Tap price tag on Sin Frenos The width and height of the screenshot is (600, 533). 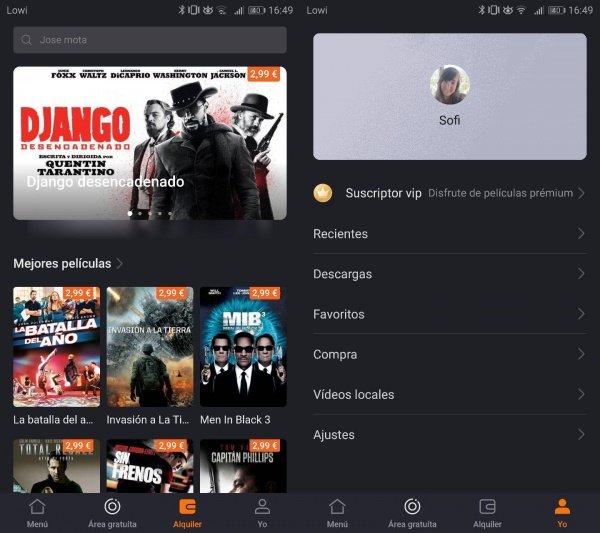pyautogui.click(x=171, y=445)
